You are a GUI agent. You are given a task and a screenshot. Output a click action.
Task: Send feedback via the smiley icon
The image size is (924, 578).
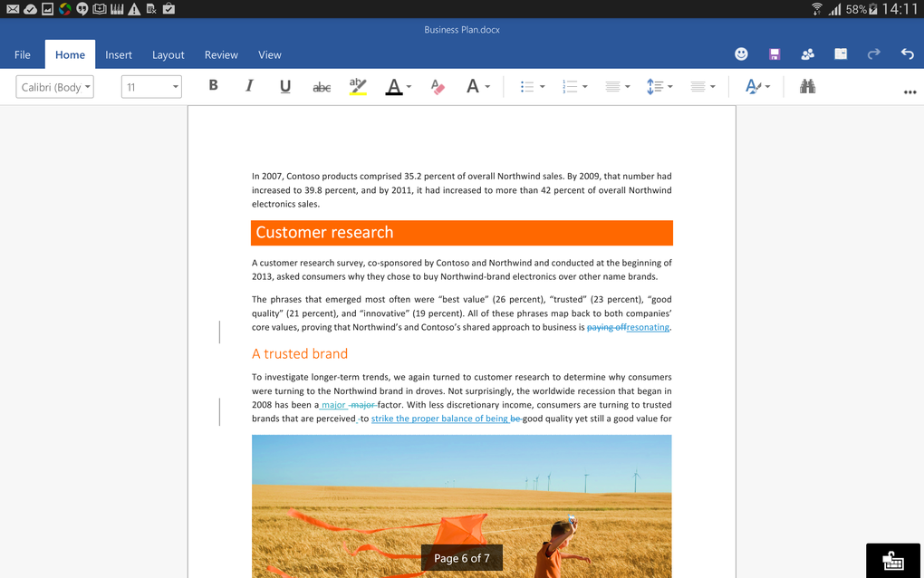[x=741, y=53]
